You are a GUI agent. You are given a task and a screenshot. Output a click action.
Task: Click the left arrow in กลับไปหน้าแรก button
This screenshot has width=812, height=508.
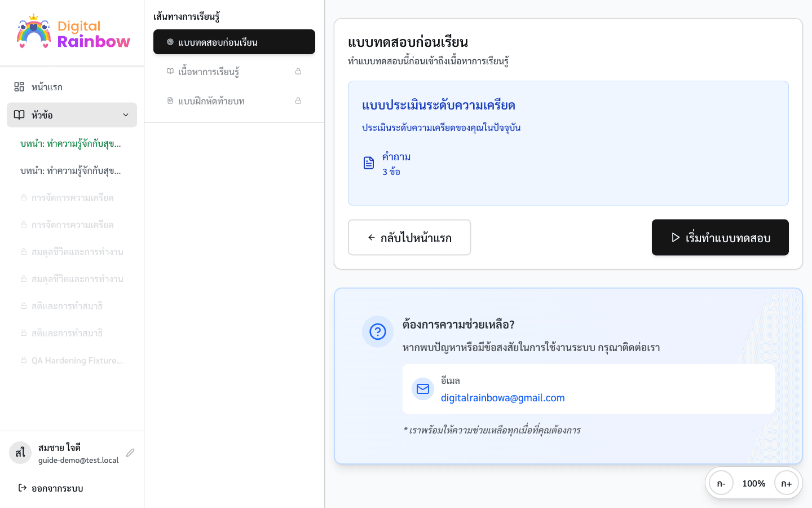[372, 238]
